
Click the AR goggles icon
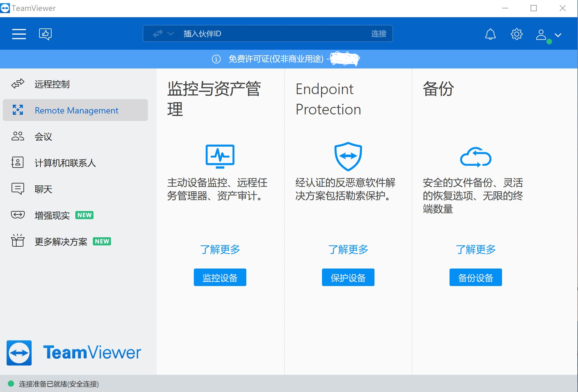18,215
